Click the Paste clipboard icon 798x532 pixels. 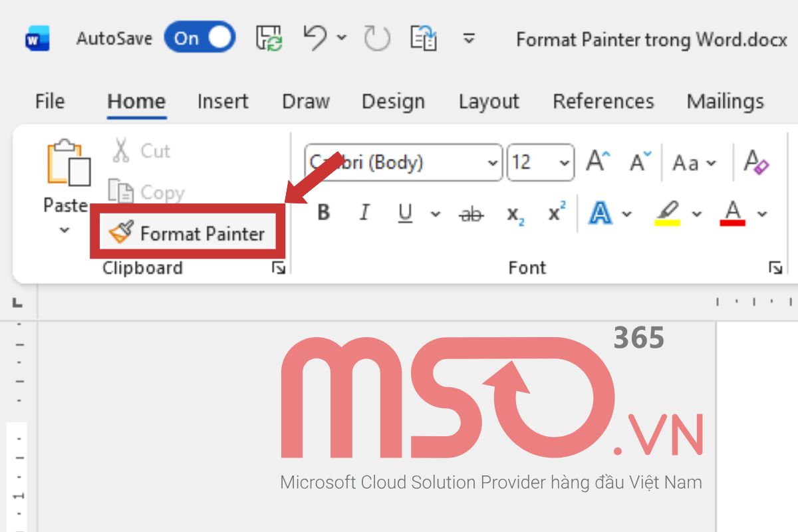coord(68,163)
